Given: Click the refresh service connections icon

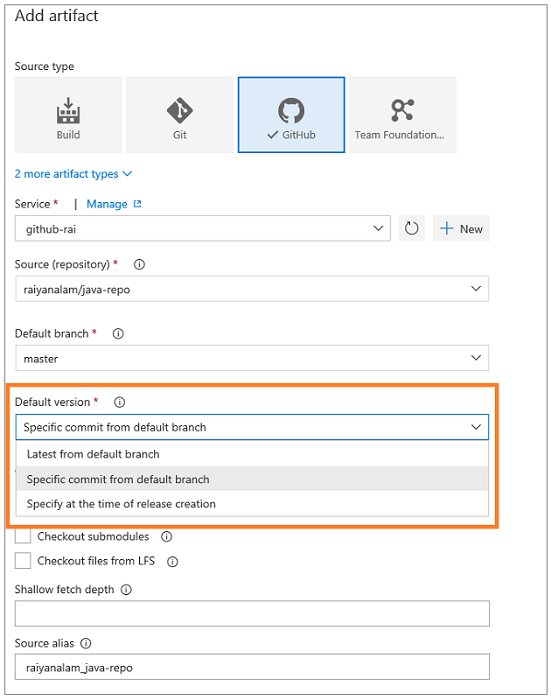Looking at the screenshot, I should click(x=411, y=229).
